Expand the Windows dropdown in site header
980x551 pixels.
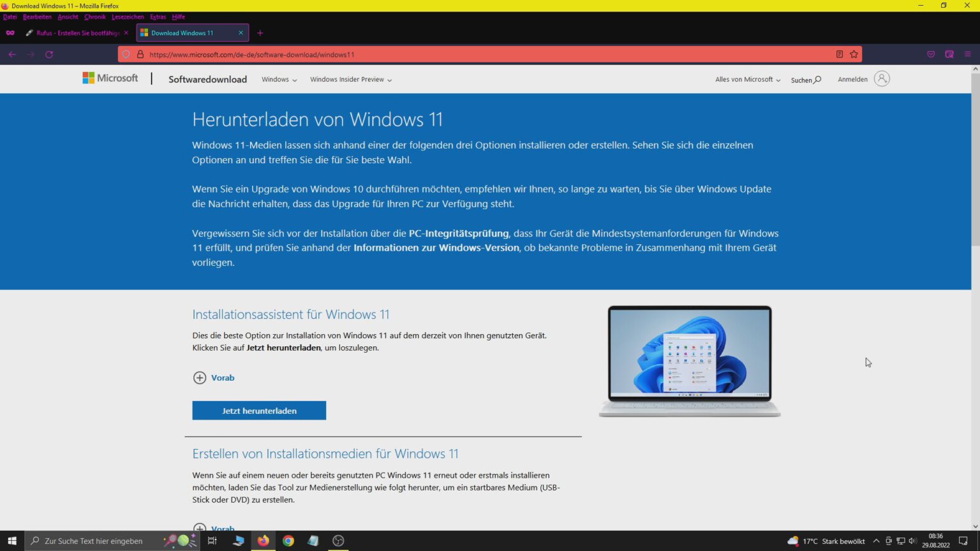[279, 80]
